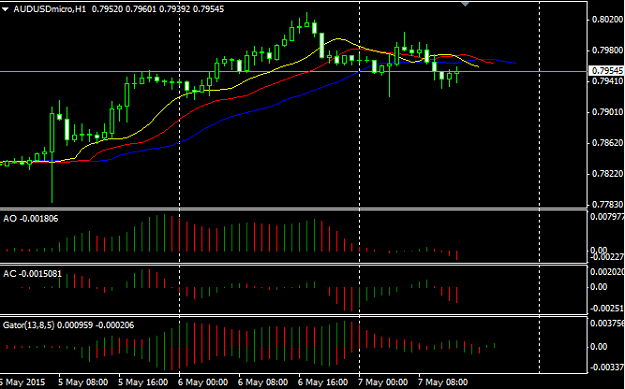The width and height of the screenshot is (625, 389).
Task: Click the Gator(13,8,5) indicator label
Action: coord(69,325)
